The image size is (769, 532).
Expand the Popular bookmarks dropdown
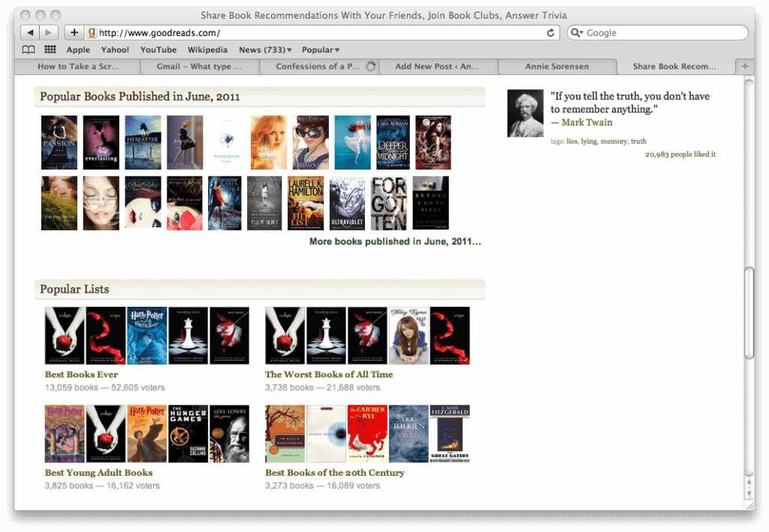pos(321,50)
